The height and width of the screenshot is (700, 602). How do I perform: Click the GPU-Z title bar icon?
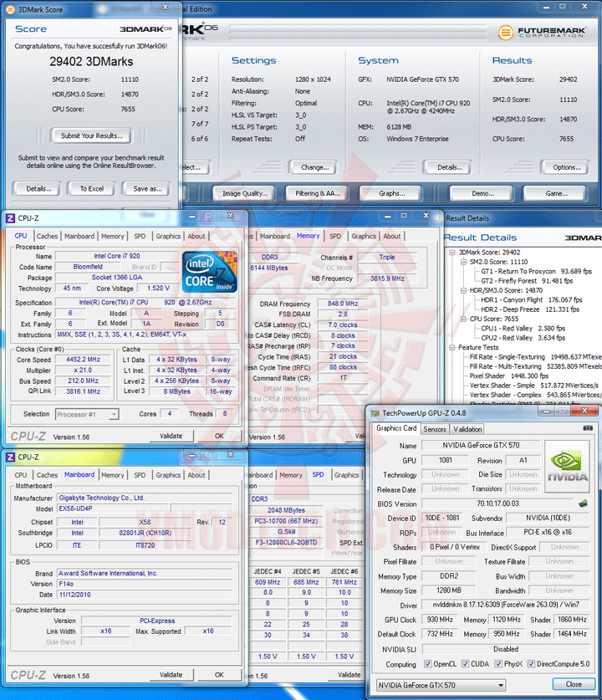(375, 413)
